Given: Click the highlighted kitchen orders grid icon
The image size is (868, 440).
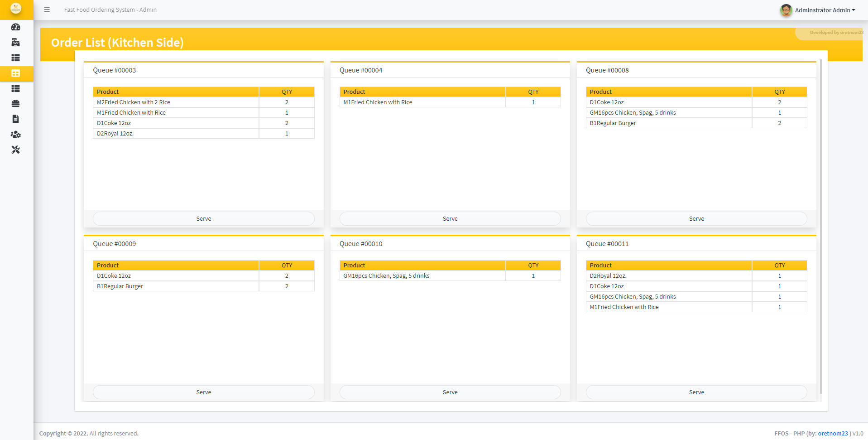Looking at the screenshot, I should click(x=16, y=73).
